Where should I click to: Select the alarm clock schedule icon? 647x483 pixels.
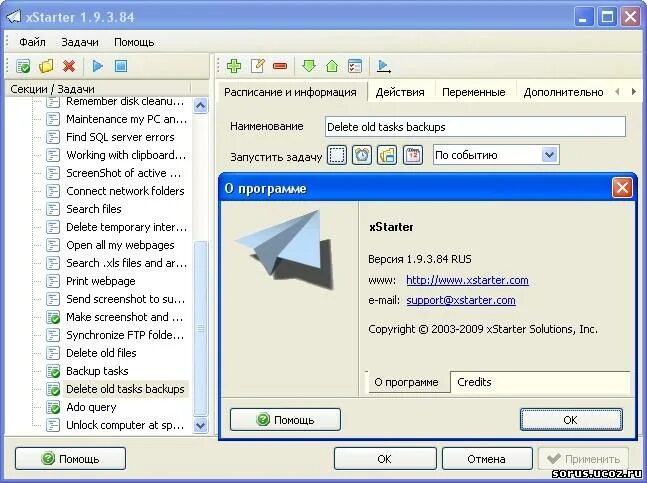pyautogui.click(x=362, y=156)
